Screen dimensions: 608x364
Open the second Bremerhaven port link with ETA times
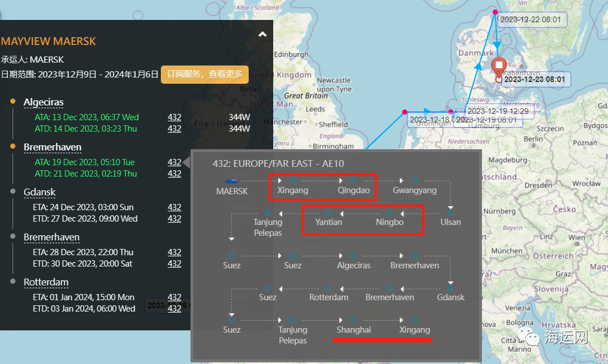pos(51,237)
